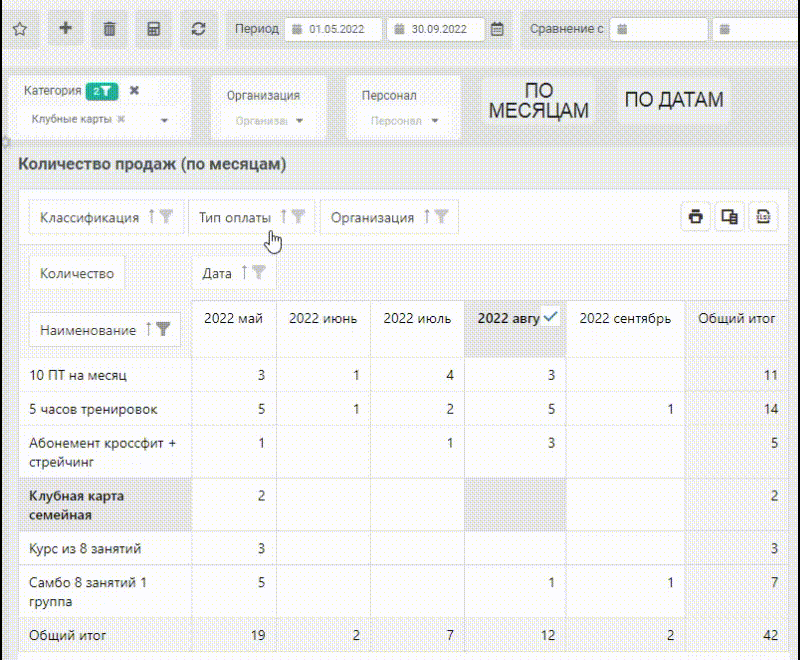Open filter funnel for Наименование field
This screenshot has width=800, height=660.
click(163, 329)
